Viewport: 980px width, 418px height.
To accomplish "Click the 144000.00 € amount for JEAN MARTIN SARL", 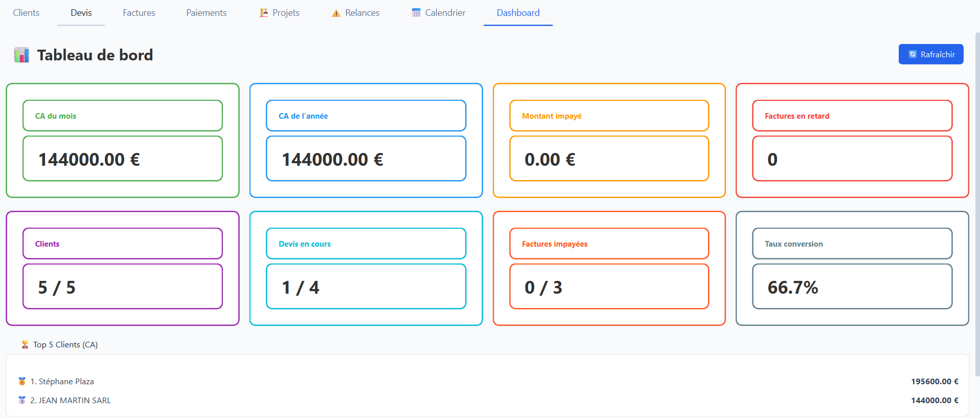I will click(x=935, y=401).
